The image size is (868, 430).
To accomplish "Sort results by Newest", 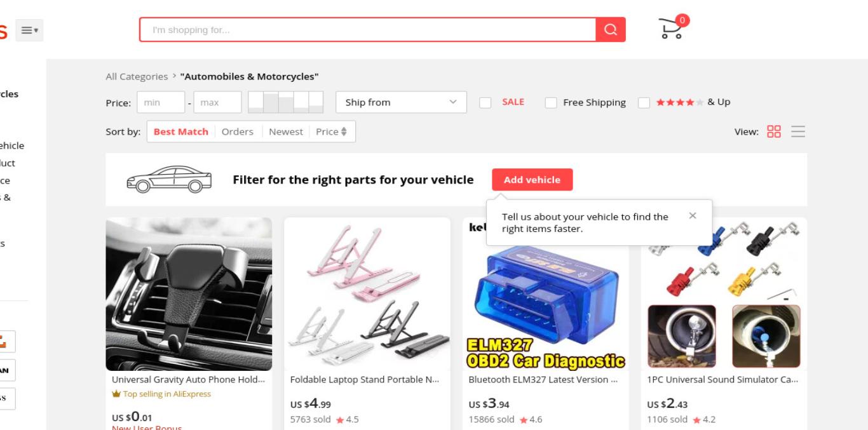I will pyautogui.click(x=286, y=131).
